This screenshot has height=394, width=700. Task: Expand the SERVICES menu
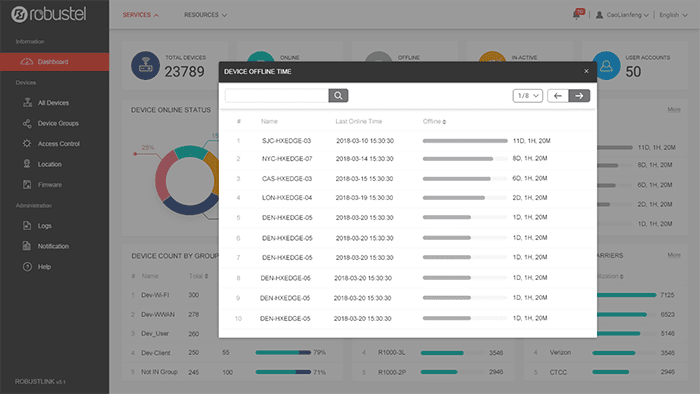pyautogui.click(x=141, y=15)
